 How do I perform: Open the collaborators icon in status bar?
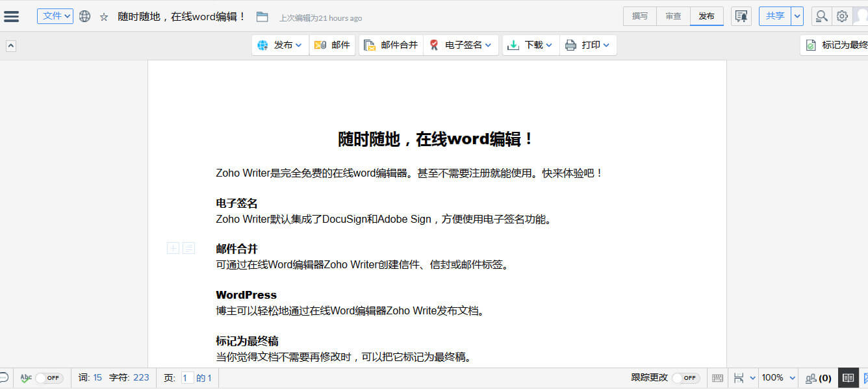click(818, 378)
